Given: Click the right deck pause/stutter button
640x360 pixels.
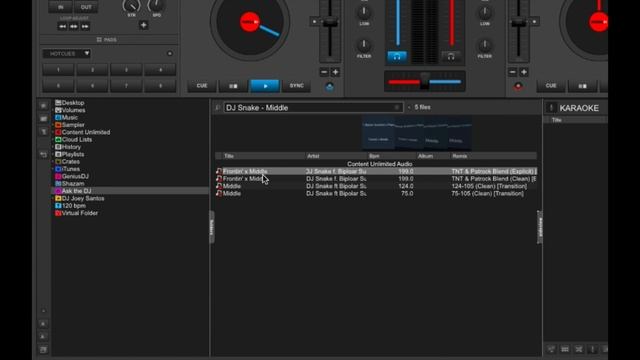Looking at the screenshot, I should [x=582, y=86].
